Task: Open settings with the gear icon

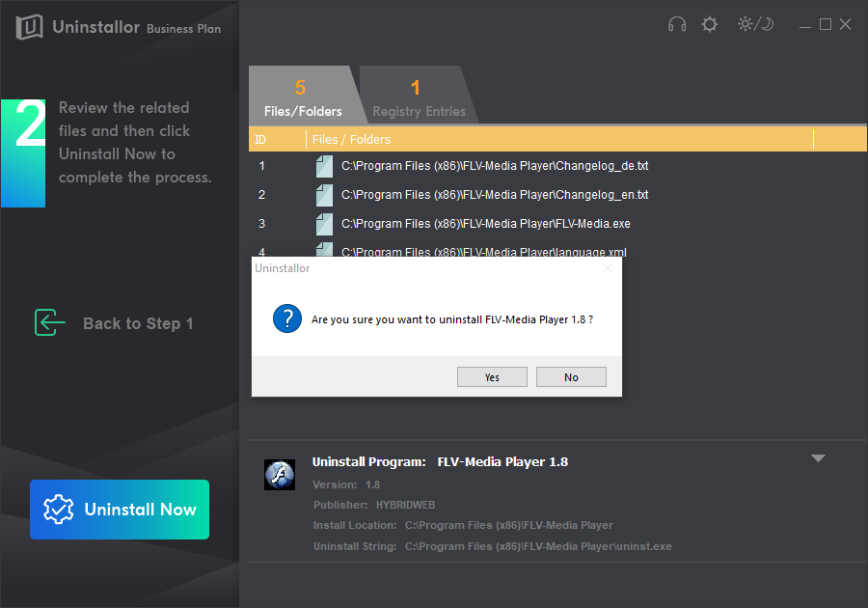Action: click(x=709, y=24)
